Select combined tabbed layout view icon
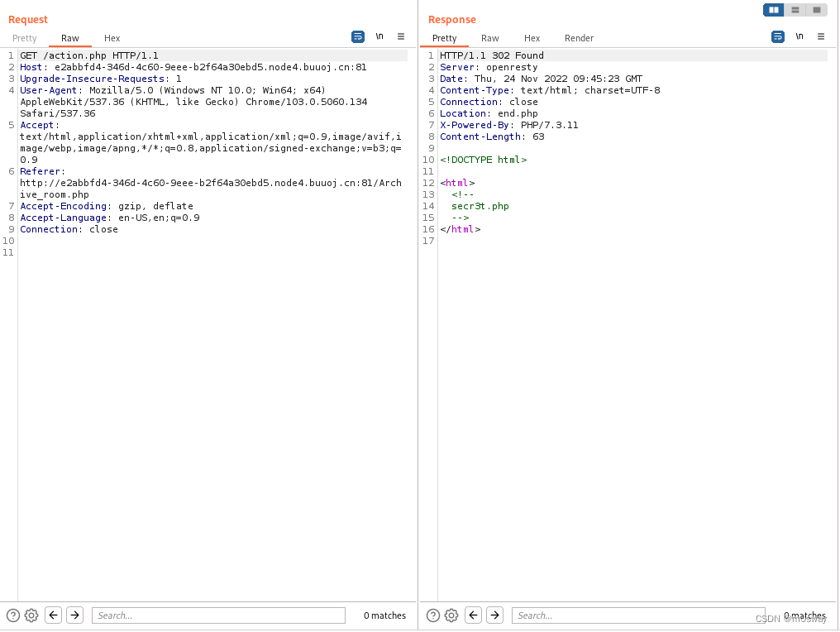Screen dimensions: 840x632 pyautogui.click(x=816, y=10)
